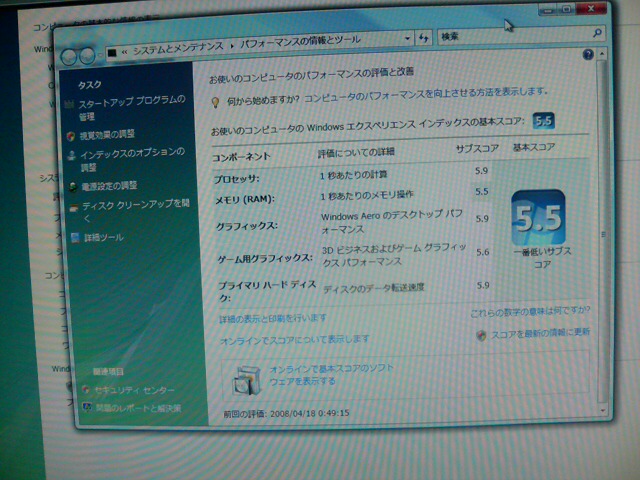
Task: Click the vertical scrollbar up arrow
Action: [x=602, y=53]
